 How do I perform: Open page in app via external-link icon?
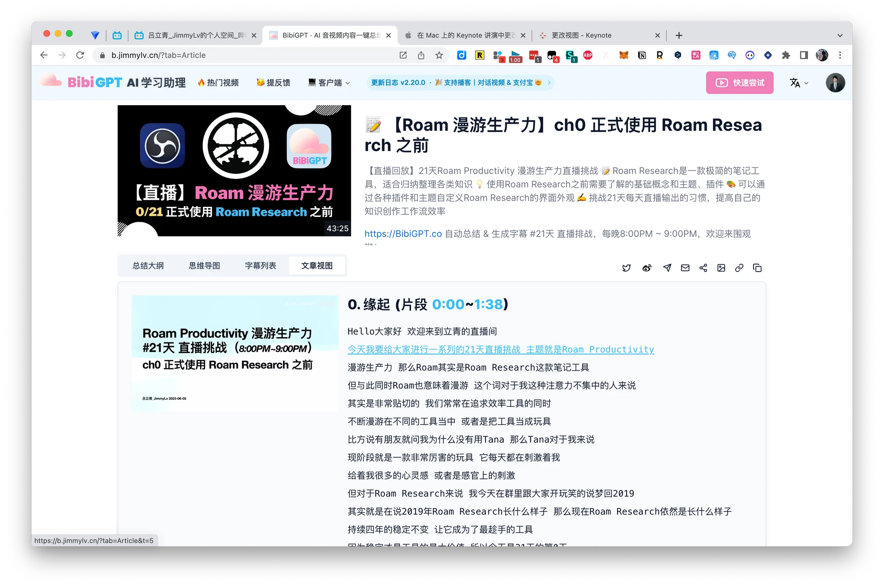[403, 55]
